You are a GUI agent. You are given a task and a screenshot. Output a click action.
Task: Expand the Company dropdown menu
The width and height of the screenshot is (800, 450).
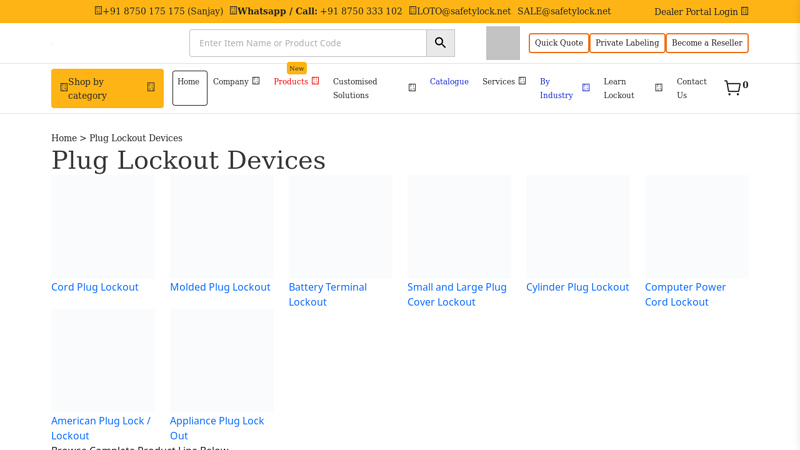[256, 81]
